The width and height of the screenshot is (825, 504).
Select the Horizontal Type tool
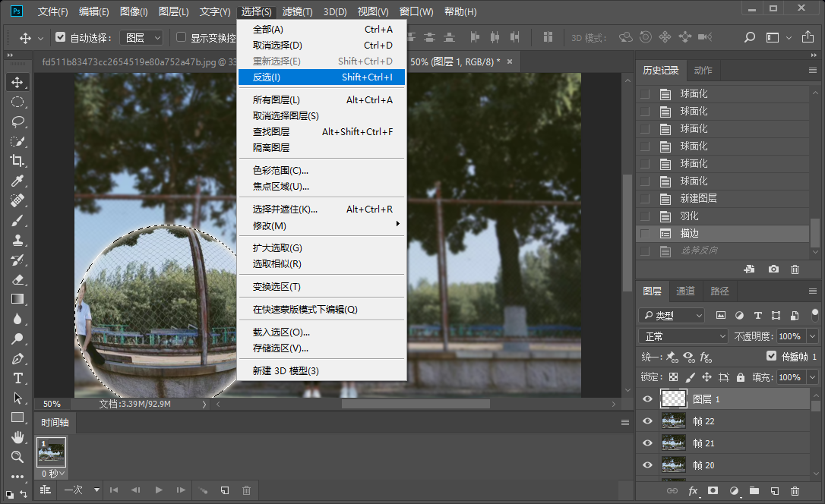coord(17,379)
